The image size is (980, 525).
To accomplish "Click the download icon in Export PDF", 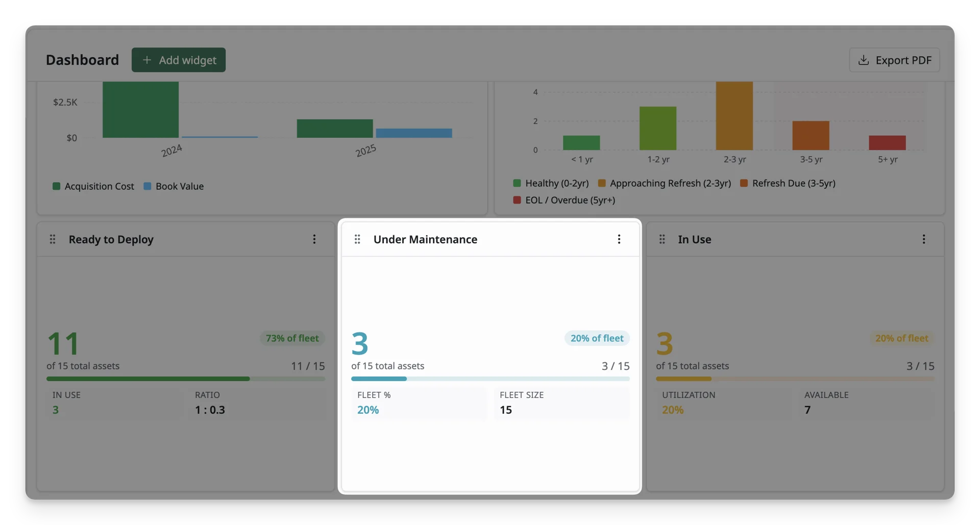I will click(x=863, y=60).
